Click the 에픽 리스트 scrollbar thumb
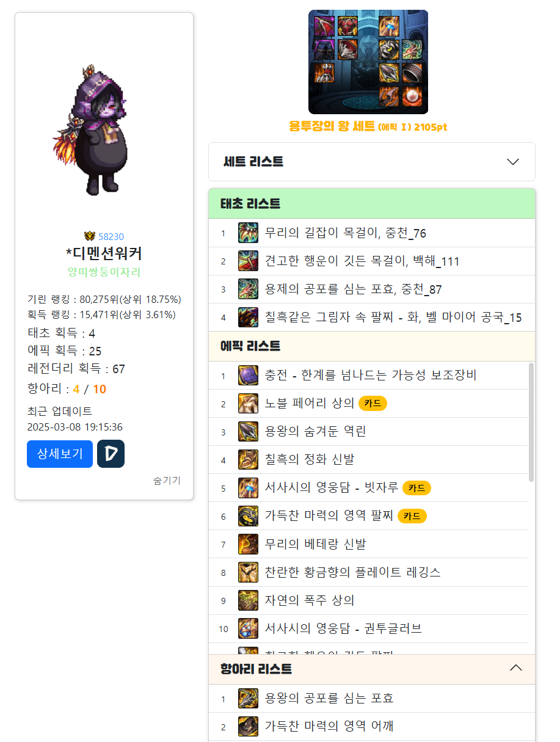Viewport: 560px width, 742px height. pos(531,422)
